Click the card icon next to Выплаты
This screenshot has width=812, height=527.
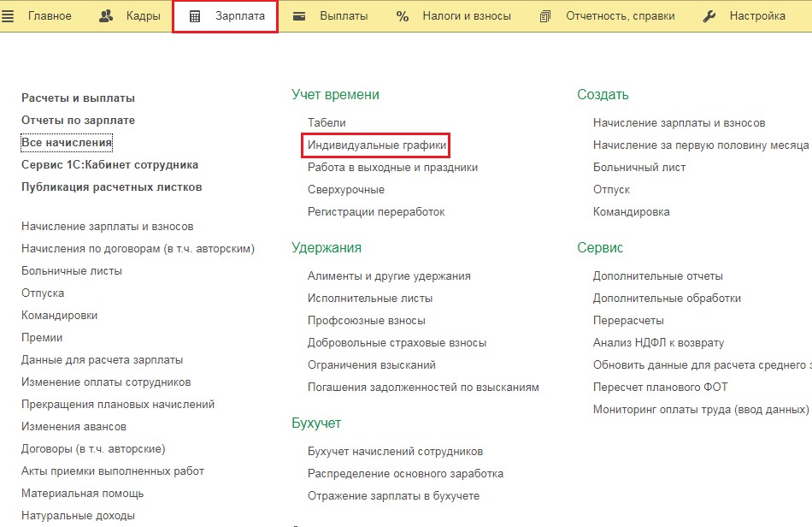(x=300, y=16)
